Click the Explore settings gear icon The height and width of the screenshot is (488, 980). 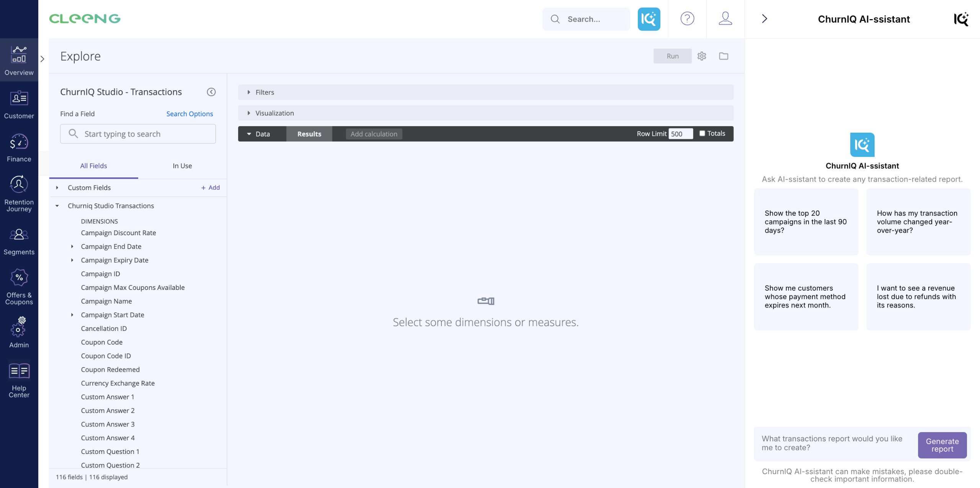click(701, 56)
